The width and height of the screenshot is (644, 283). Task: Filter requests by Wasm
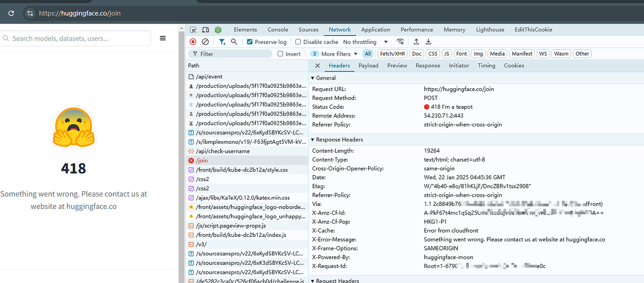(x=561, y=54)
